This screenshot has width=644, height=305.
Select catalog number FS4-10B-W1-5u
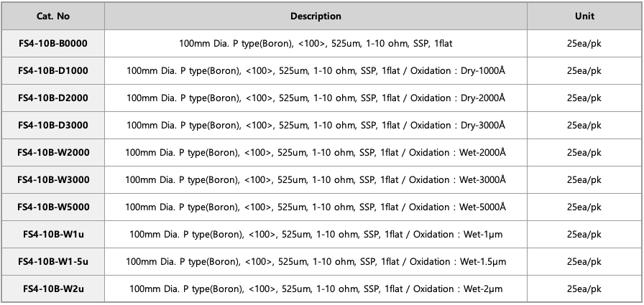[53, 261]
